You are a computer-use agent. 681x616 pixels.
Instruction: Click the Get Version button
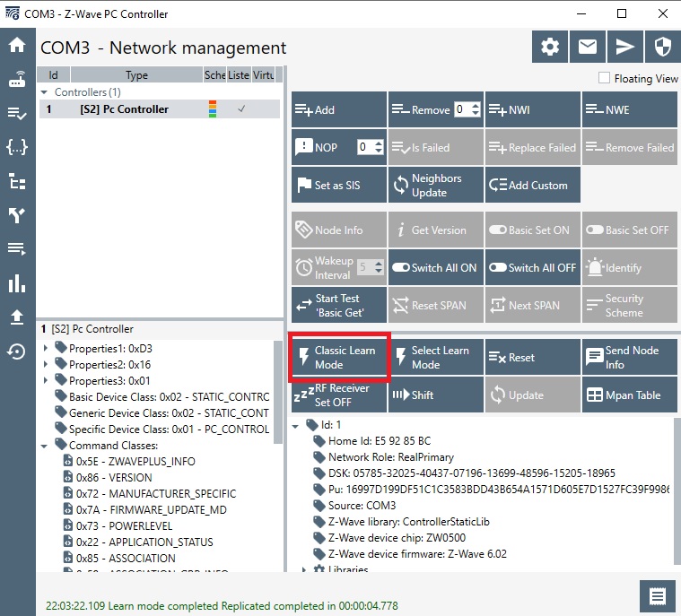click(x=436, y=230)
